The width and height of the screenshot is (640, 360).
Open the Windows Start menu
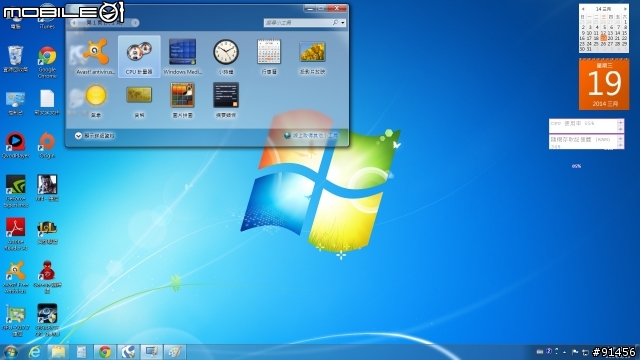(x=10, y=352)
